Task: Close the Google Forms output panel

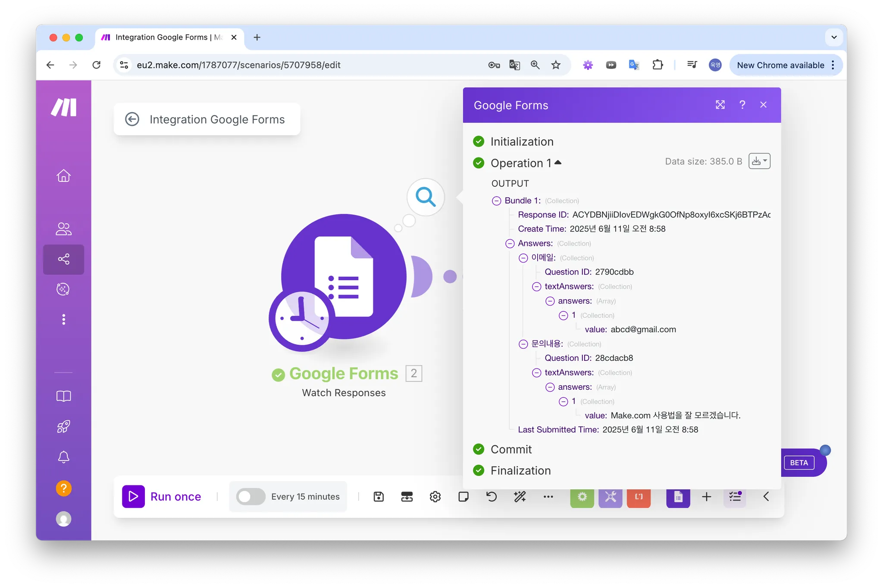Action: (x=764, y=105)
